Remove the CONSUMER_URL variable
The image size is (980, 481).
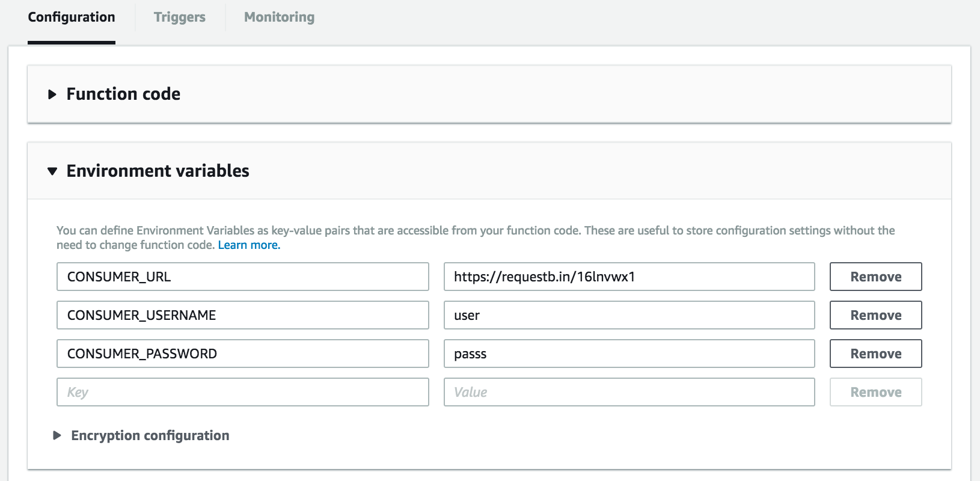875,277
